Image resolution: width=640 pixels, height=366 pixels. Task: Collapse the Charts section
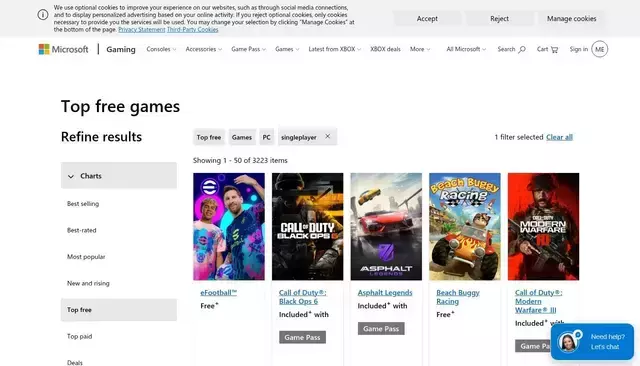119,176
